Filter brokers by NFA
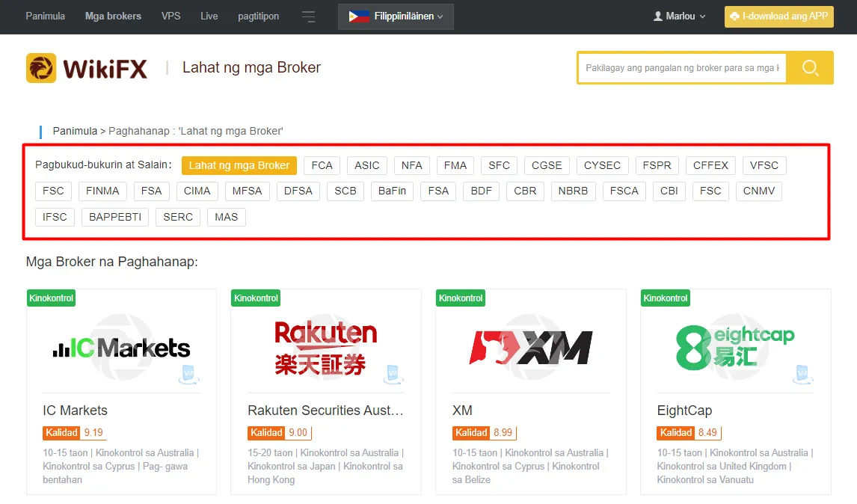Screen dimensions: 857x504 coord(411,165)
